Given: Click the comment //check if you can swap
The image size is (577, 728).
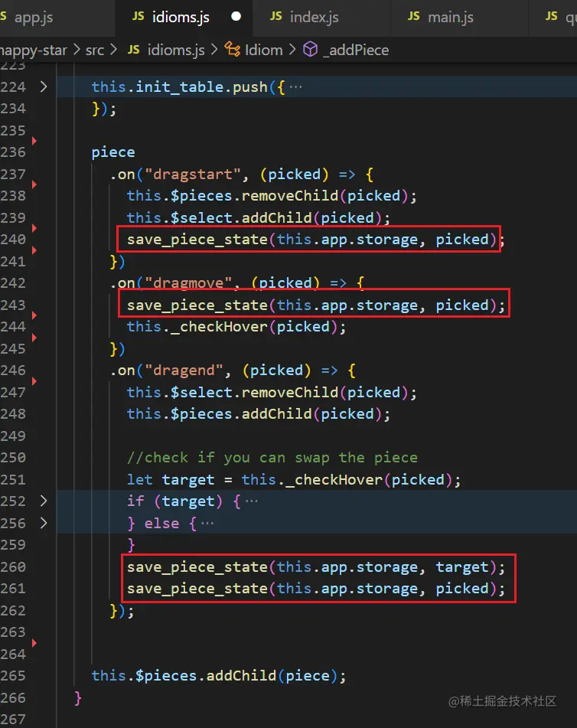Looking at the screenshot, I should (272, 458).
